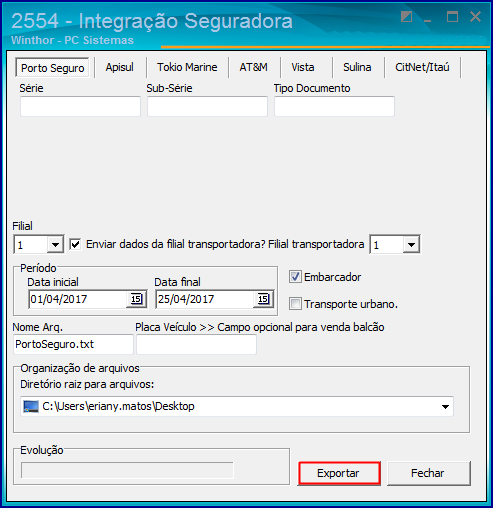Click the Nome Arq. field with PortoSeguro.txt
The height and width of the screenshot is (508, 493).
coord(73,344)
